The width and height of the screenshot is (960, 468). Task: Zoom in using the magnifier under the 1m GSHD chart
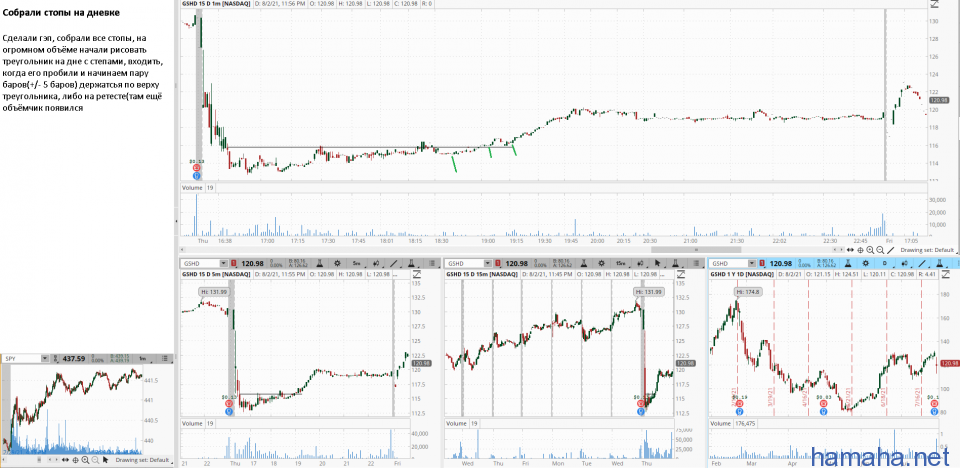click(870, 250)
